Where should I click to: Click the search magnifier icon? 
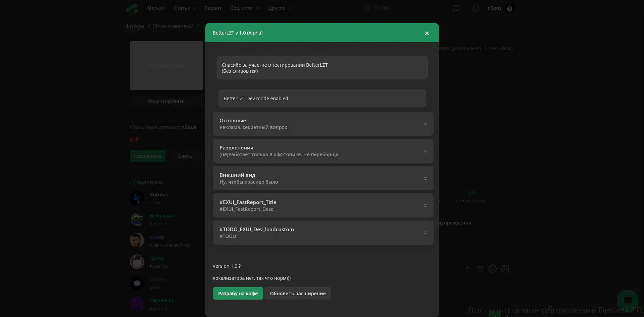pyautogui.click(x=368, y=8)
